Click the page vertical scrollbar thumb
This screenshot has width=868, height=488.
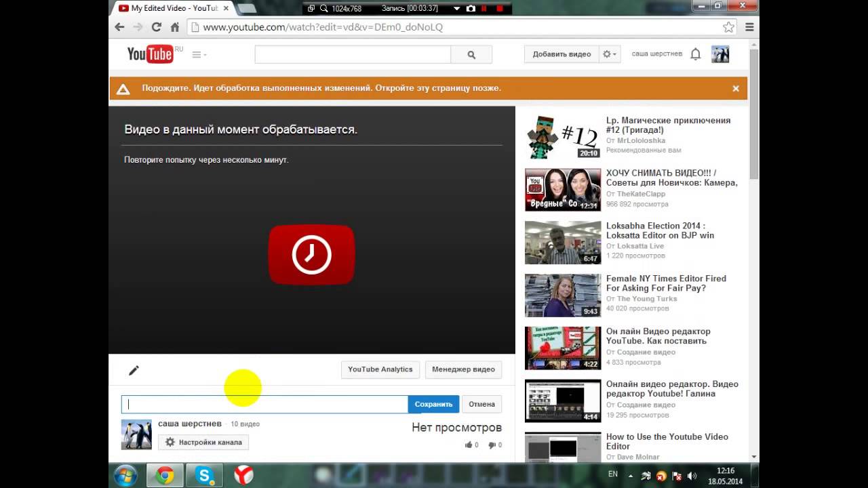754,114
